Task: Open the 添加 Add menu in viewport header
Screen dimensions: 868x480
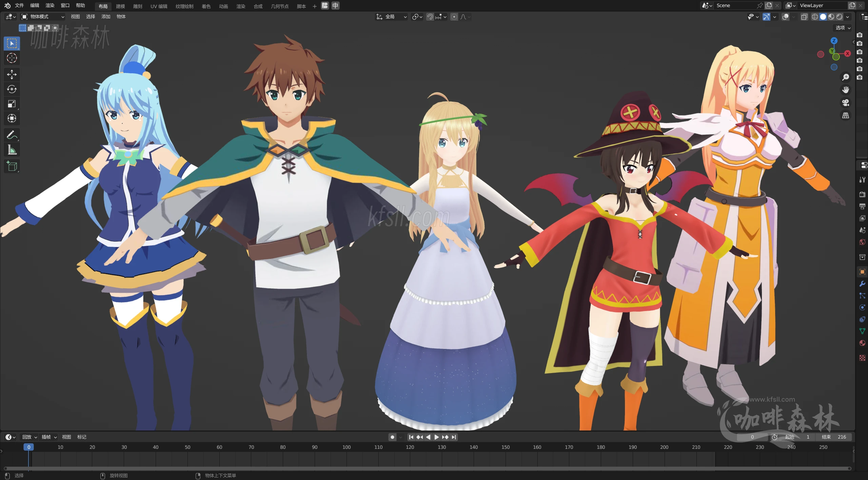Action: pos(106,17)
